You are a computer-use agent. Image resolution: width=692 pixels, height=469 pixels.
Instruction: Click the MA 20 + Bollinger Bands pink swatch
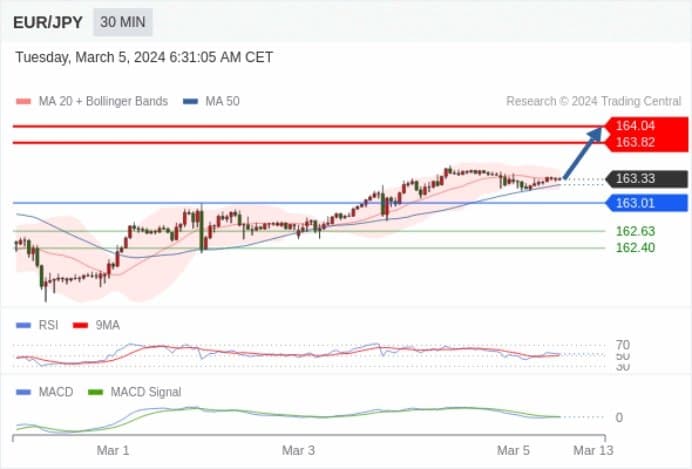23,101
